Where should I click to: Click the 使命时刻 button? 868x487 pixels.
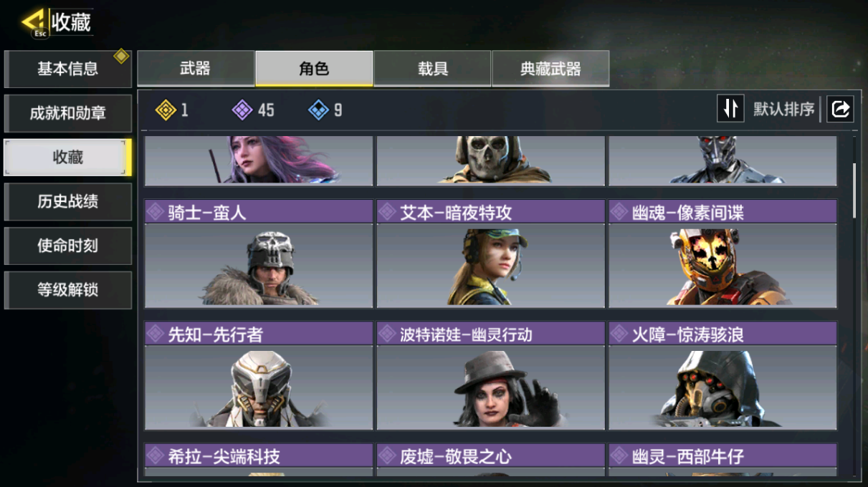click(68, 246)
